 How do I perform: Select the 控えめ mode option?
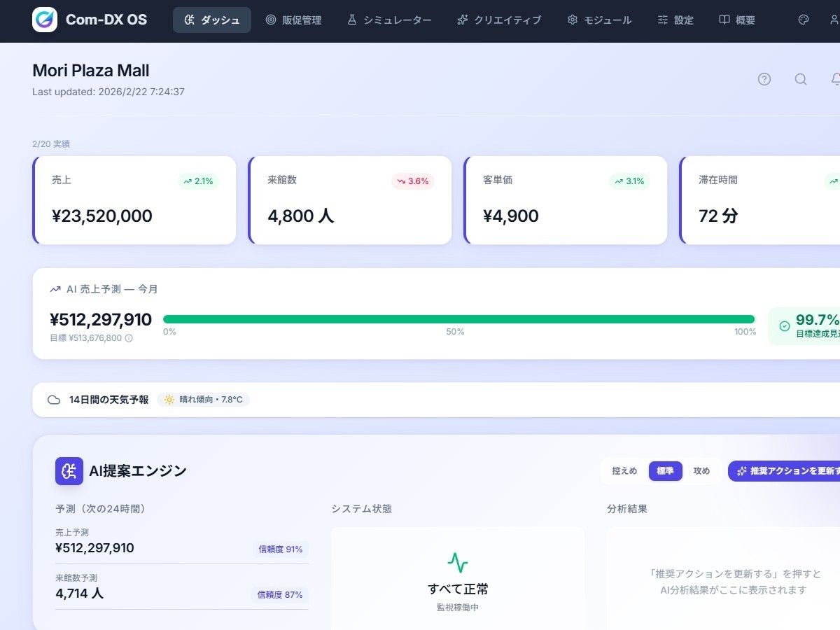point(624,471)
